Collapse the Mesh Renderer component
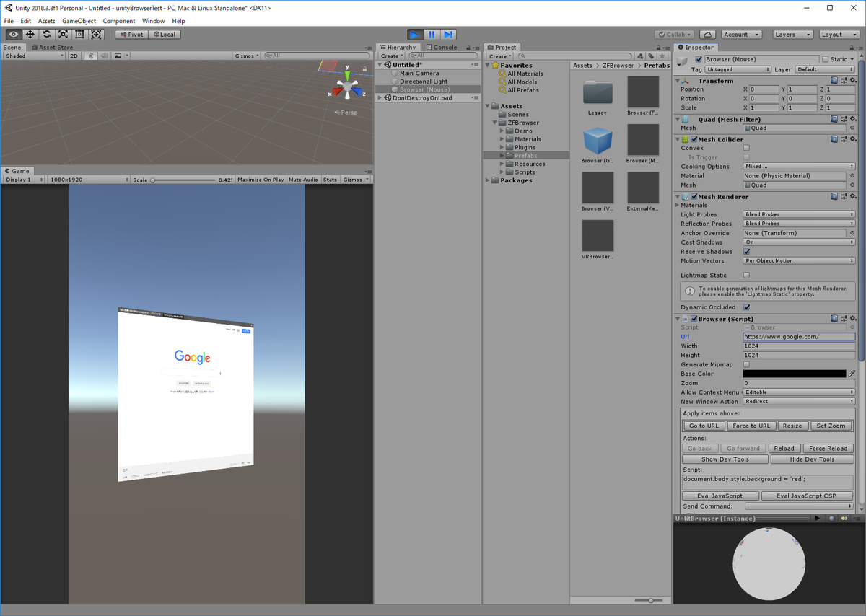This screenshot has width=866, height=616. point(678,197)
